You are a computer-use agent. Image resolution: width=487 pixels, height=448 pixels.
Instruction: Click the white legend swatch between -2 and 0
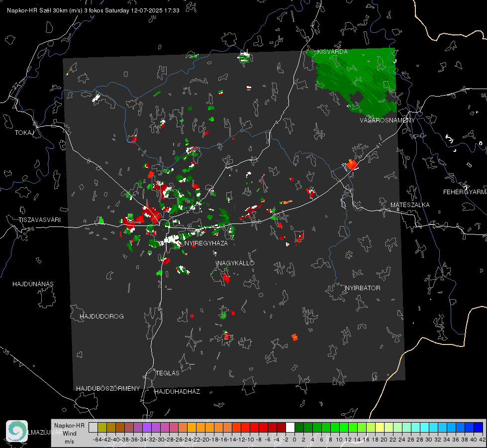(290, 428)
